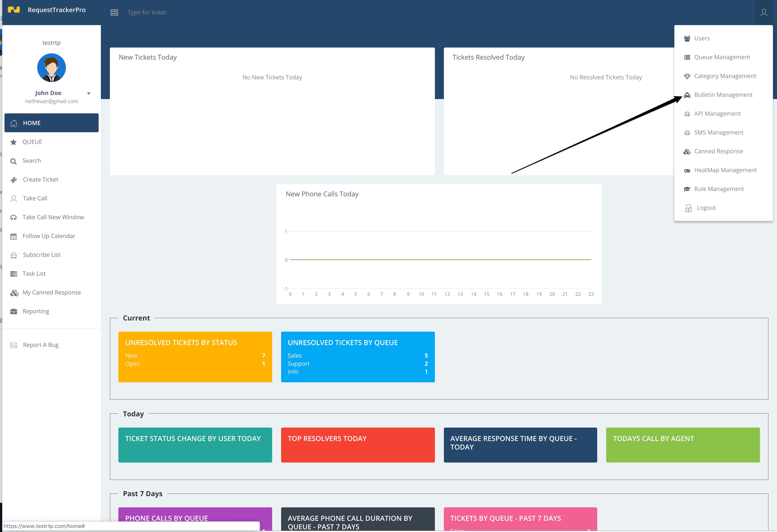Viewport: 777px width, 532px height.
Task: Select the Reporting briefcase icon
Action: [14, 311]
